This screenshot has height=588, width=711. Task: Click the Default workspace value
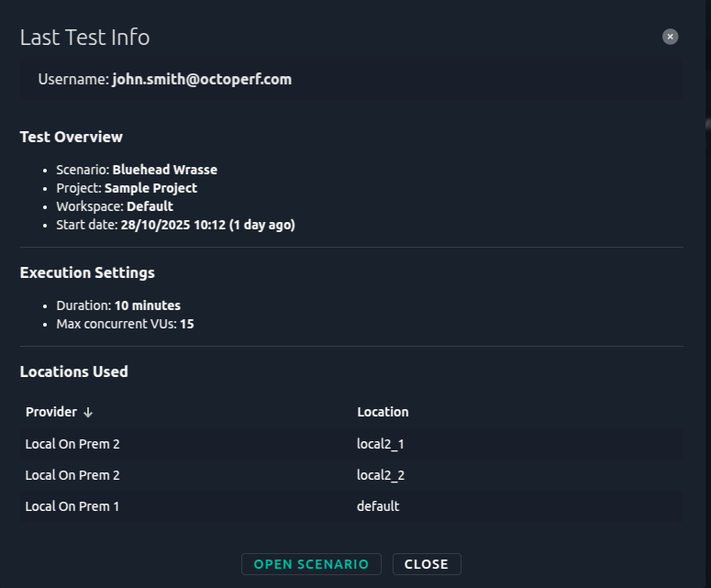point(150,206)
